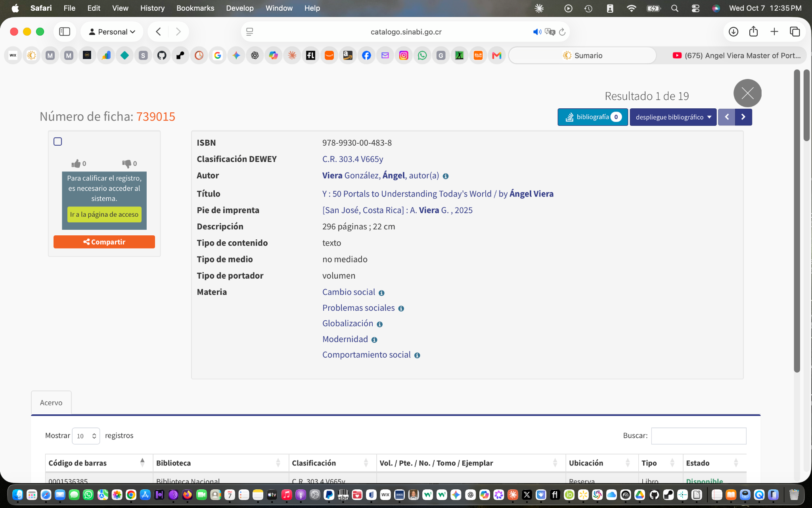Screen dimensions: 812x508
Task: Expand despliegue bibliográfico dropdown
Action: tap(673, 117)
